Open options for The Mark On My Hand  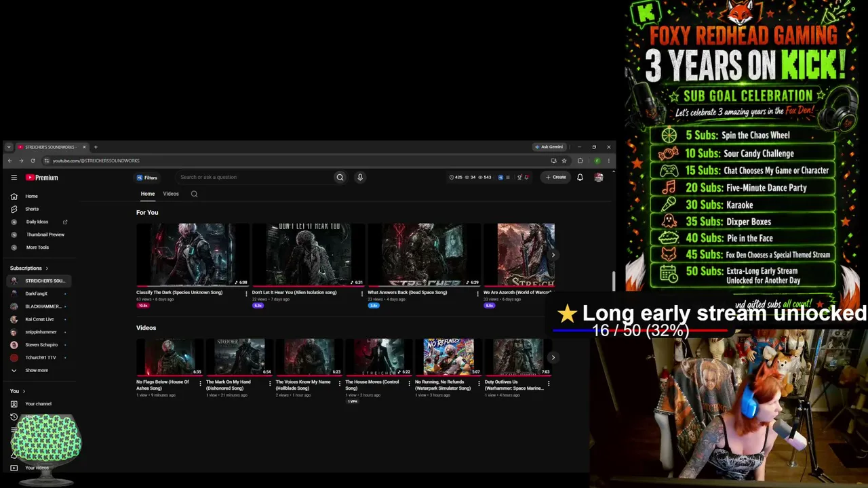coord(270,383)
